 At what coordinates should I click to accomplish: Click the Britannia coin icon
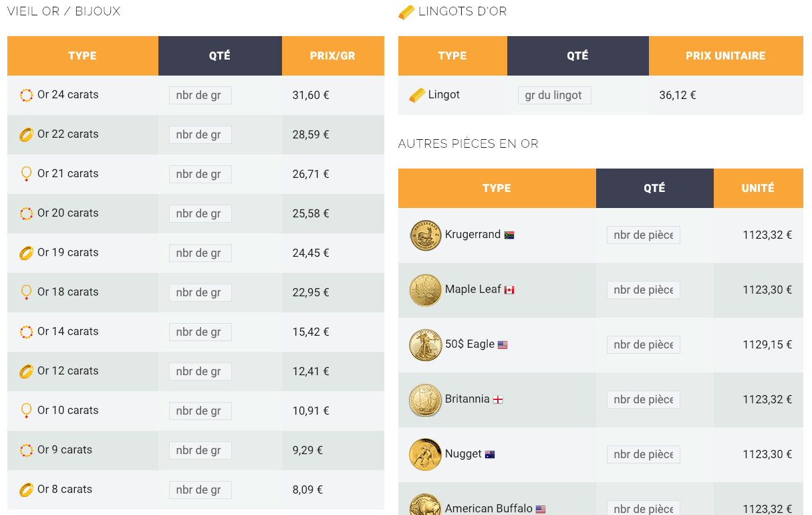click(x=426, y=400)
